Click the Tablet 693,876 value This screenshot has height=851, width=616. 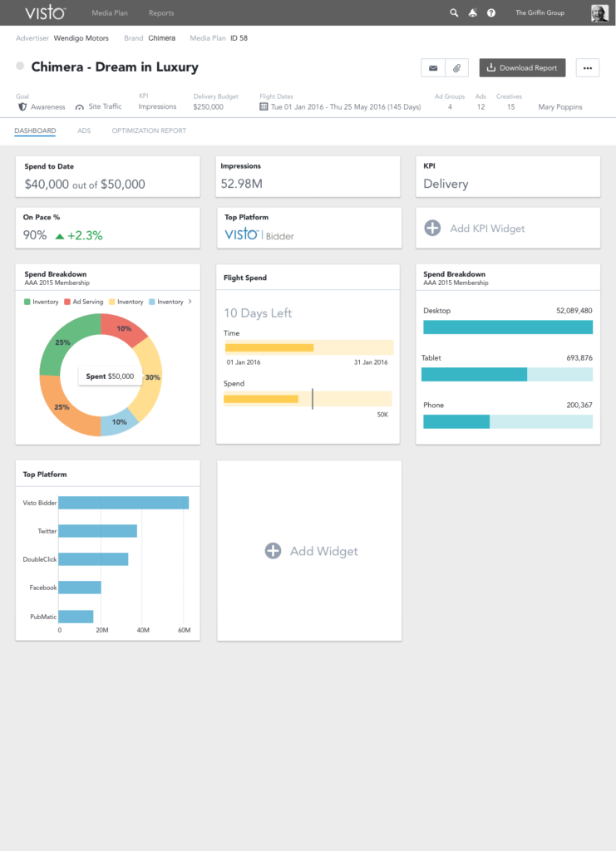(579, 358)
